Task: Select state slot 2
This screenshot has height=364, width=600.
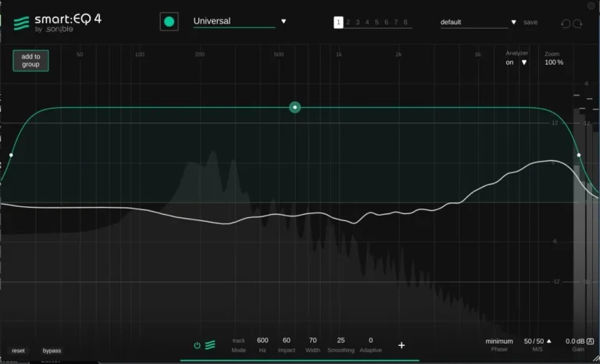Action: pos(348,22)
